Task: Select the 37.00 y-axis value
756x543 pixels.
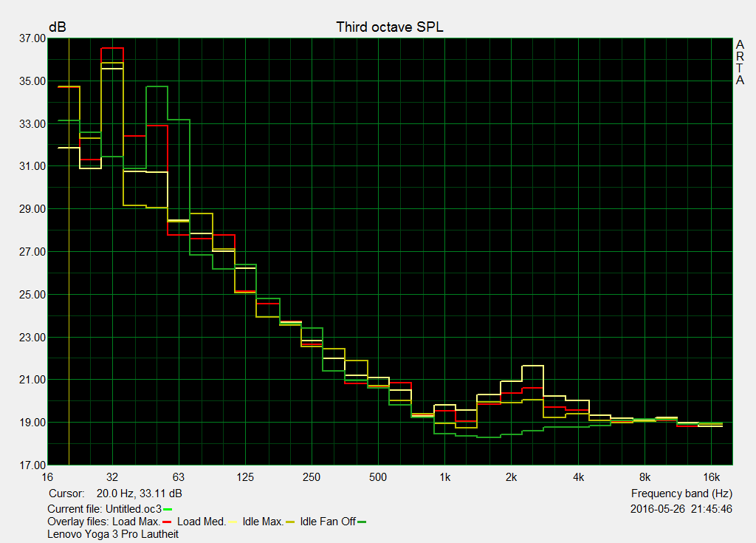Action: [32, 38]
